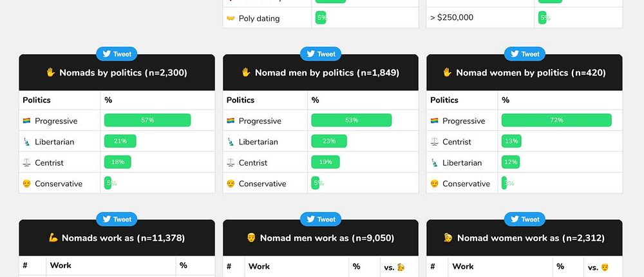Click Conservative face icon in Nomads by politics table

[26, 184]
